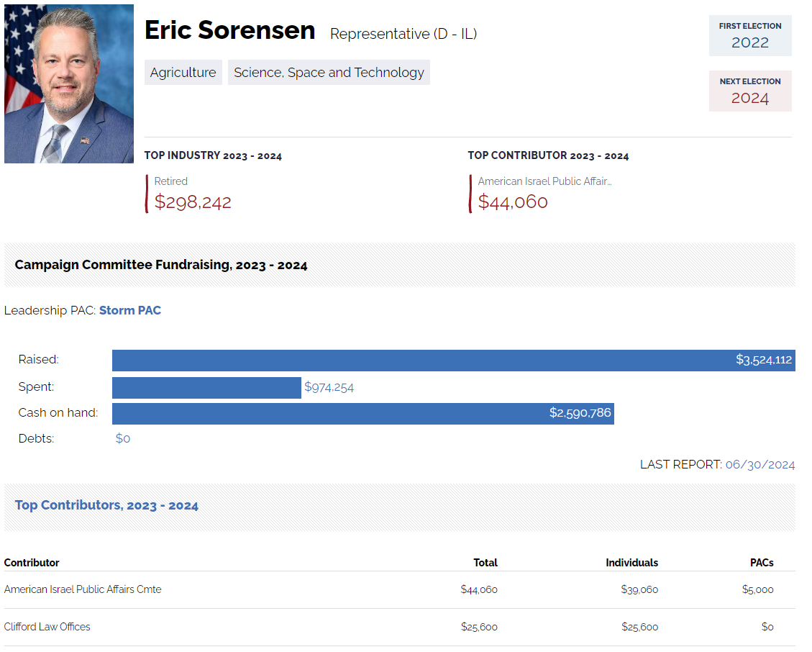Image resolution: width=812 pixels, height=652 pixels.
Task: Click the Cash on hand bar
Action: [362, 414]
